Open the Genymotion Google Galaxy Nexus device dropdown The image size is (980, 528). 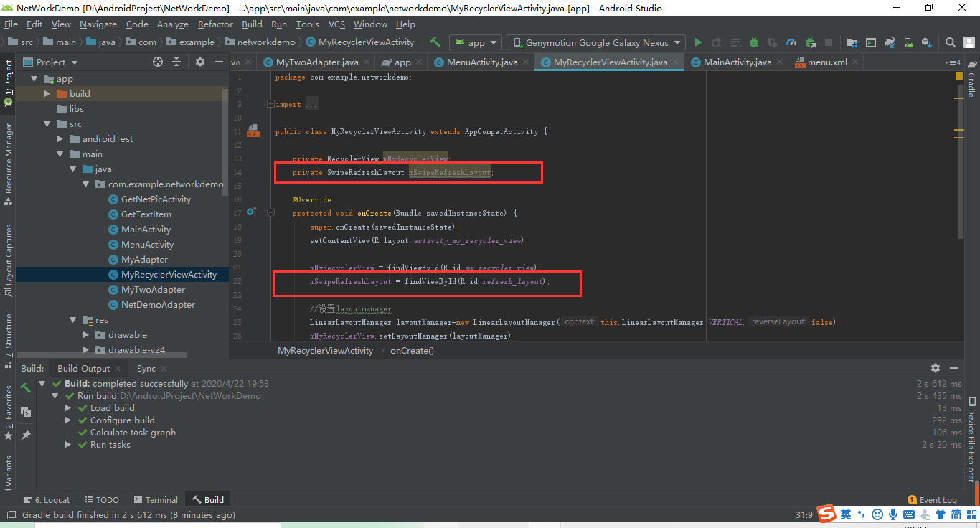(595, 42)
